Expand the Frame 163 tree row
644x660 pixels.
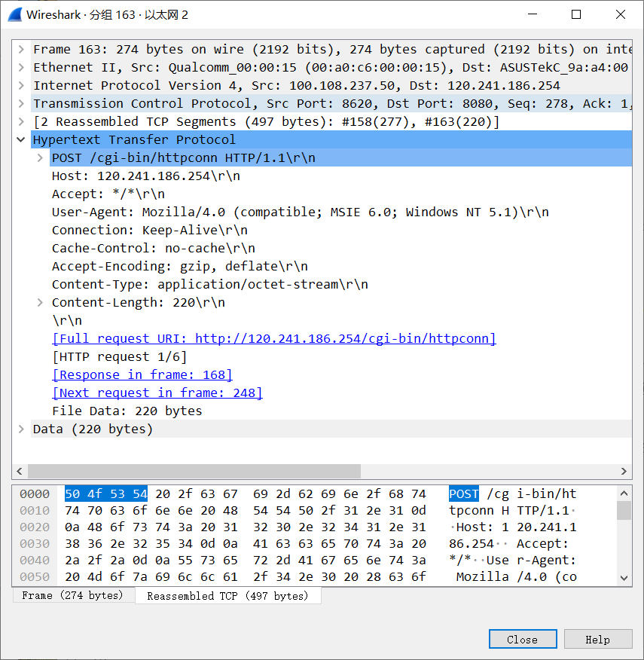[x=21, y=50]
